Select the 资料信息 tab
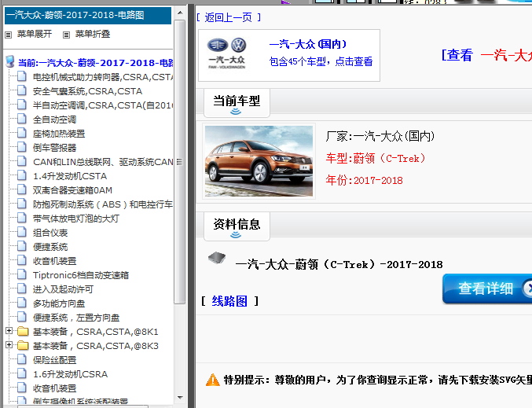This screenshot has height=408, width=532. coord(237,226)
